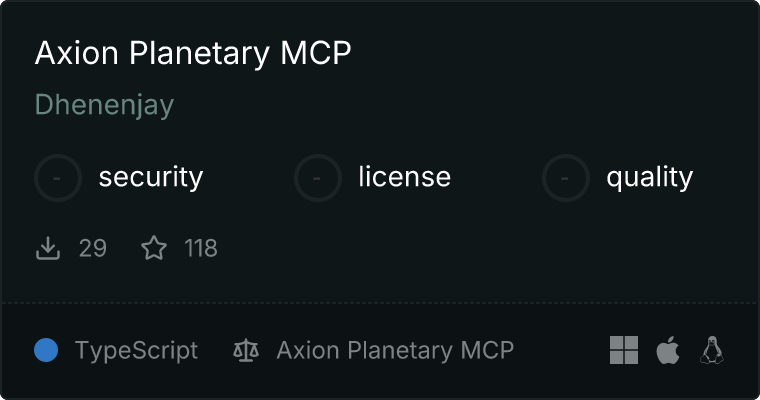Select the license label text
The width and height of the screenshot is (760, 400).
[x=404, y=178]
